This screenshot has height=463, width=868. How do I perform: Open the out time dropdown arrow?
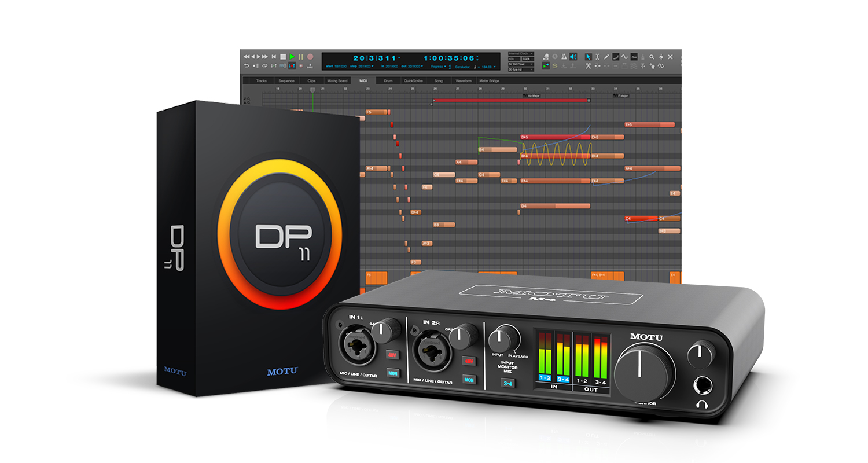click(422, 66)
